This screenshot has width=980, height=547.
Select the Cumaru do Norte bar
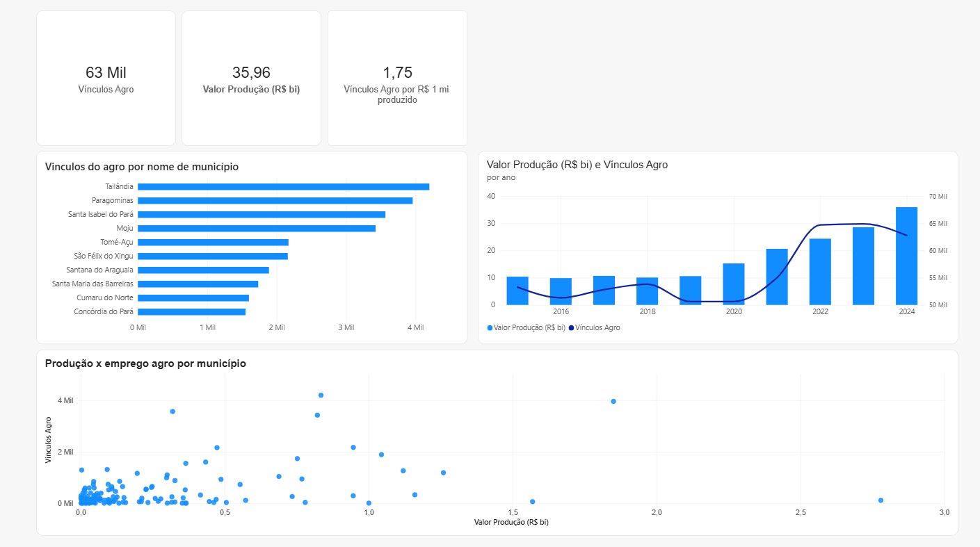pyautogui.click(x=193, y=297)
